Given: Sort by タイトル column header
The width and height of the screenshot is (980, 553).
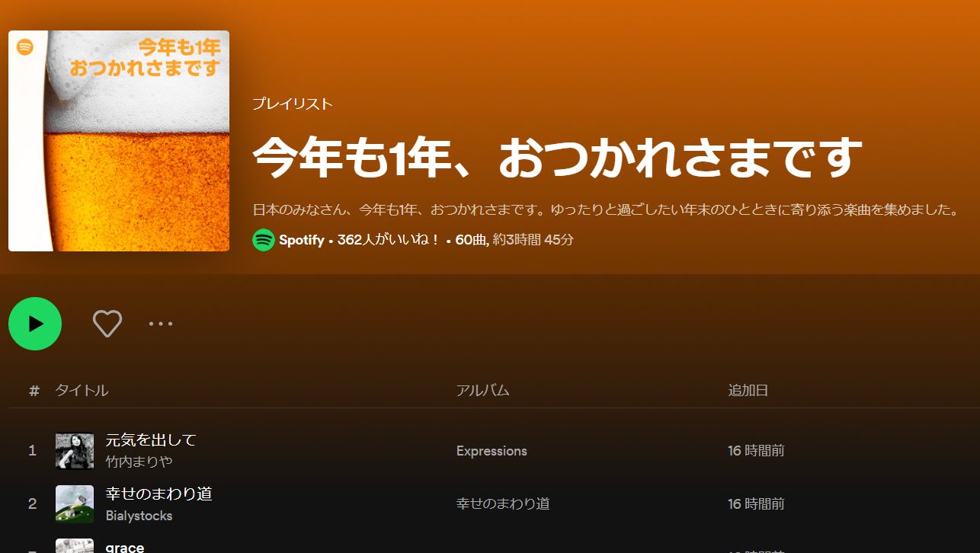Looking at the screenshot, I should (82, 391).
